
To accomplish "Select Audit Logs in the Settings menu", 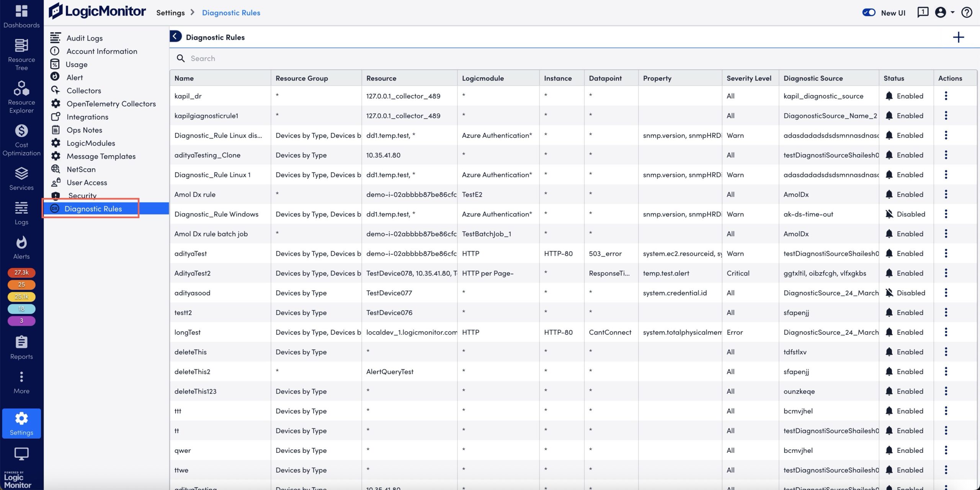I will pyautogui.click(x=85, y=38).
